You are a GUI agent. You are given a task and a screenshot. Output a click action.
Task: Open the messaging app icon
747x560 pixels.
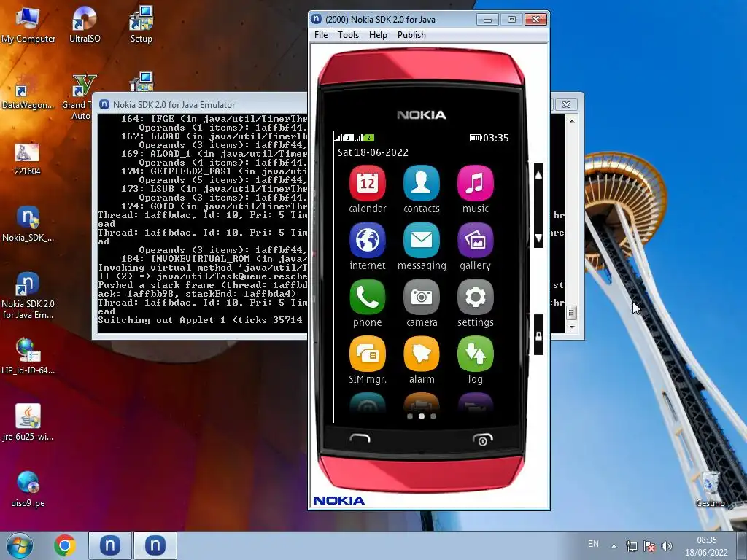click(x=421, y=241)
